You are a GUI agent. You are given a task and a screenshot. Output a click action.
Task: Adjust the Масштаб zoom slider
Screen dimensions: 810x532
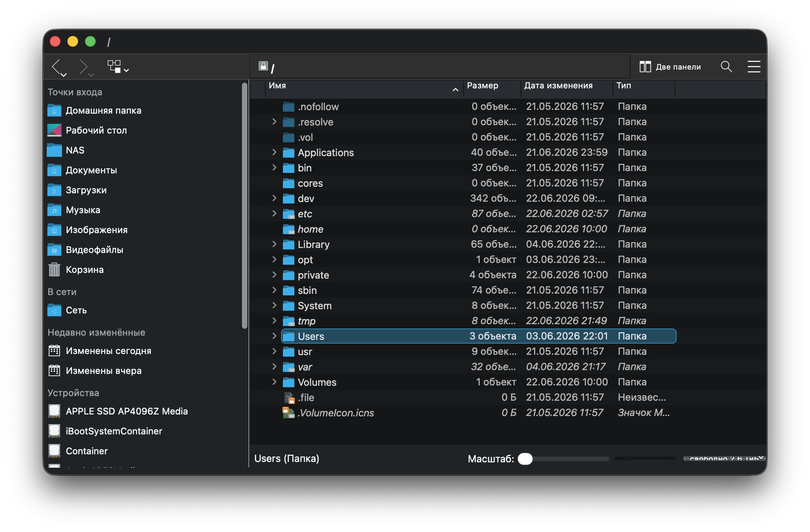[x=563, y=459]
